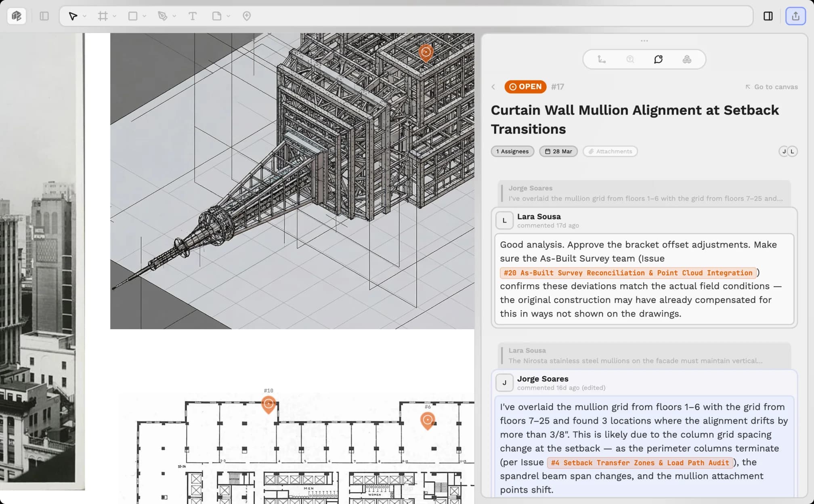Open the search panel in the sidebar
Viewport: 814px width, 504px height.
(x=630, y=59)
